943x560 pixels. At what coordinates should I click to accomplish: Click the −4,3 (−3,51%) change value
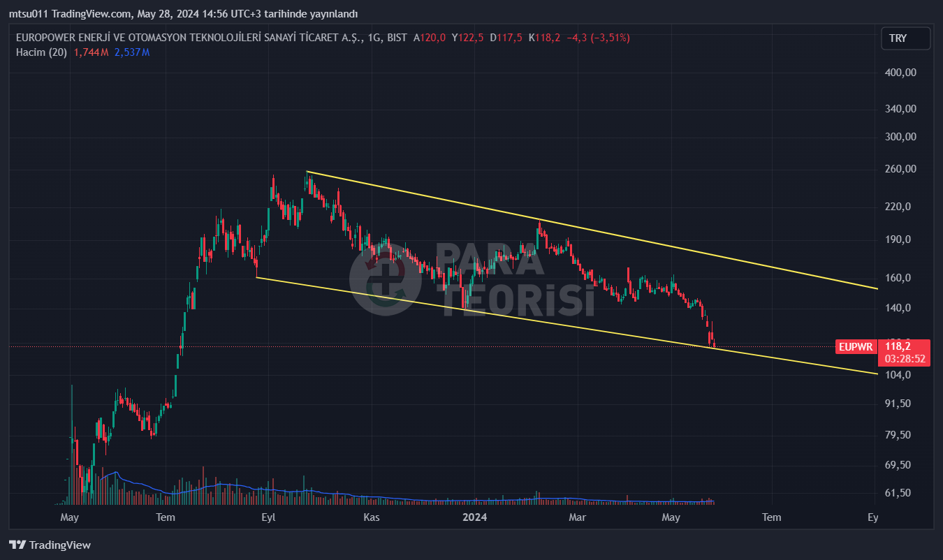coord(598,38)
